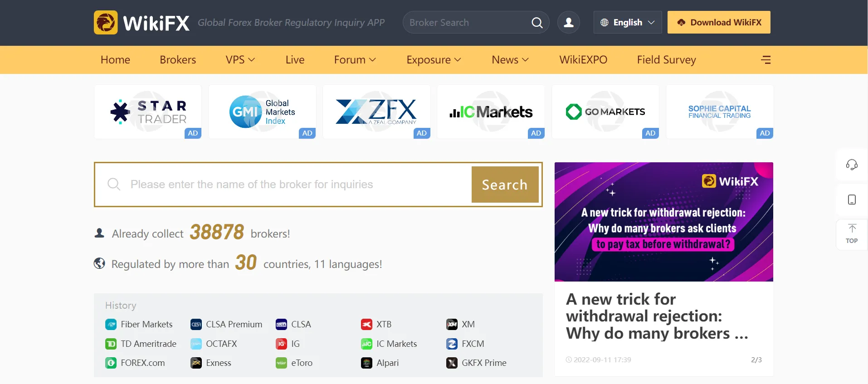Click the FOREX.com green icon
Image resolution: width=868 pixels, height=384 pixels.
111,363
